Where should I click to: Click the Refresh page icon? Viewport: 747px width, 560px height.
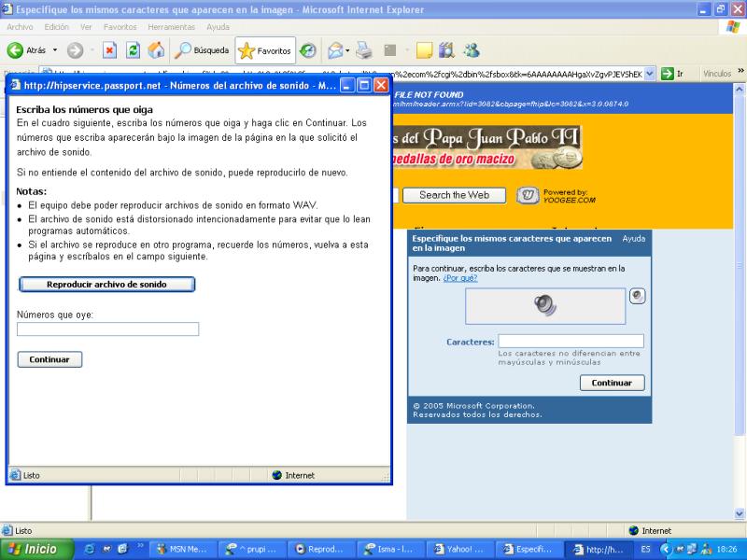click(x=133, y=50)
